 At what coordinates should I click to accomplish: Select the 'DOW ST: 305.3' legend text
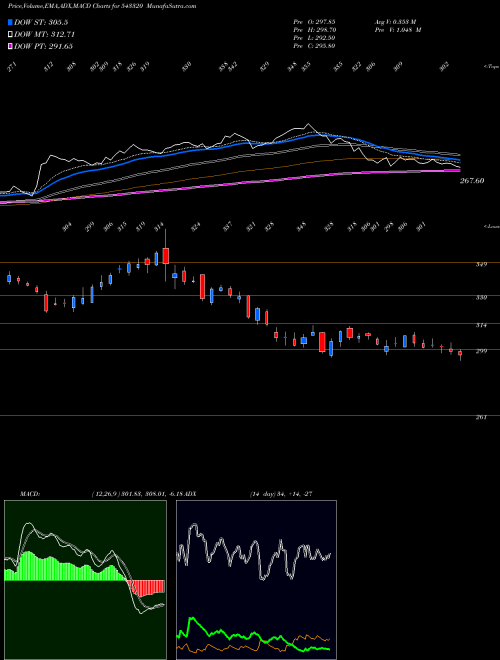(x=41, y=23)
